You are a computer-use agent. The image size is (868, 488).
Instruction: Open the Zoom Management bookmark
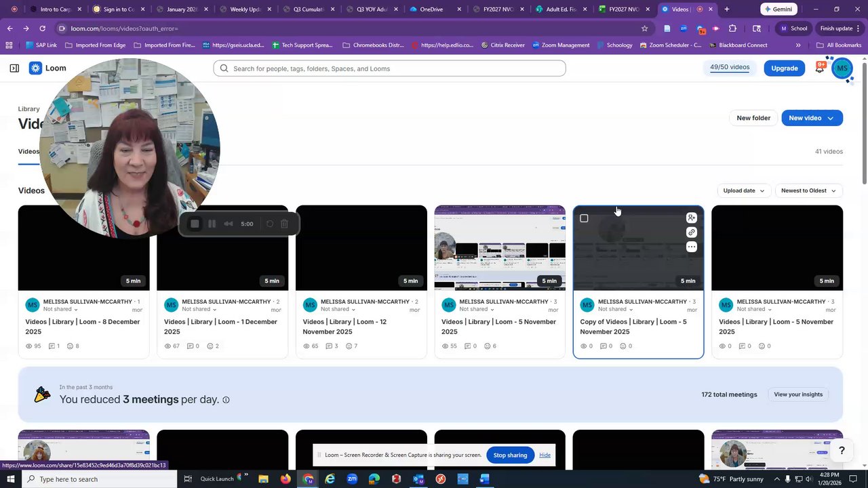click(x=560, y=45)
